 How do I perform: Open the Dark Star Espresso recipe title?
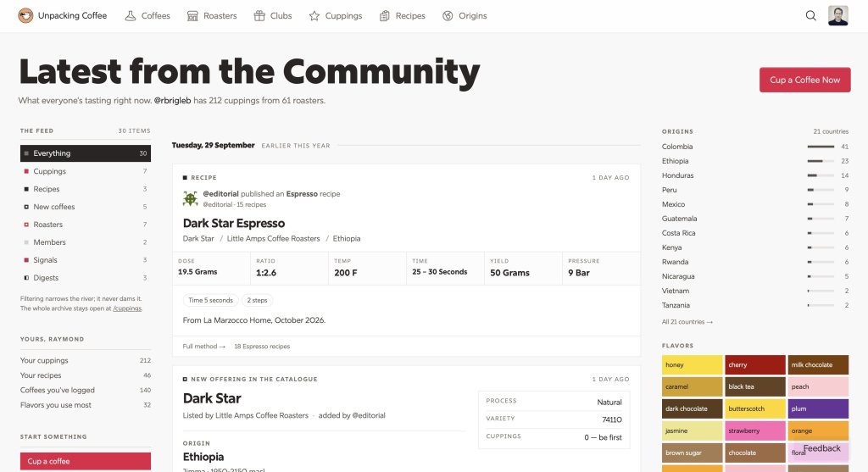[x=234, y=223]
